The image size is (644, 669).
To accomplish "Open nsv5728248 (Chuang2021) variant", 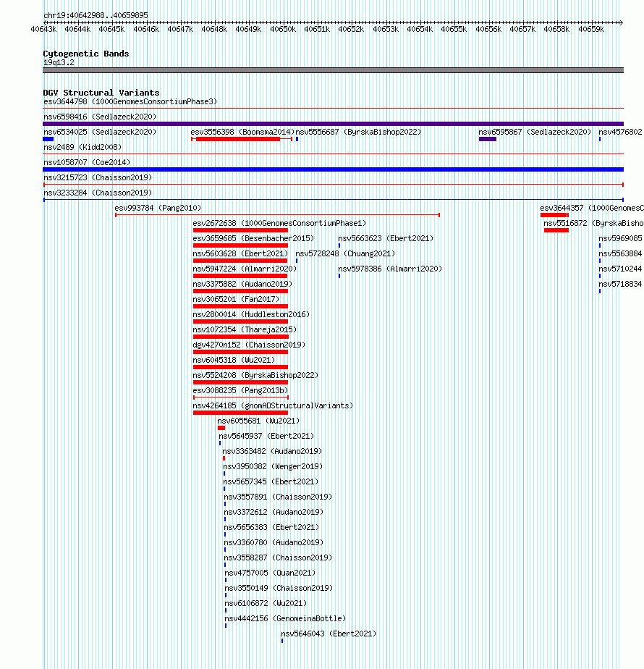I will click(x=345, y=253).
